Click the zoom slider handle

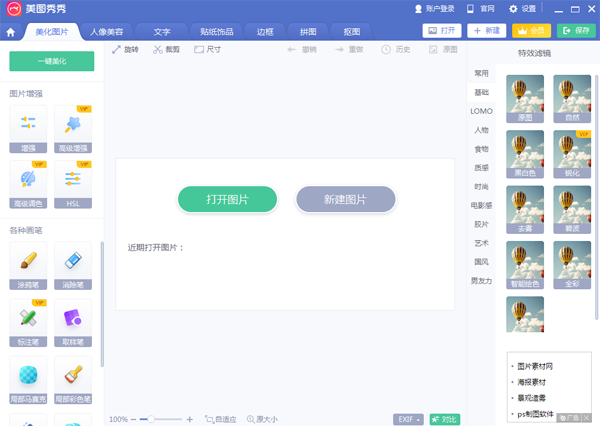(x=152, y=419)
